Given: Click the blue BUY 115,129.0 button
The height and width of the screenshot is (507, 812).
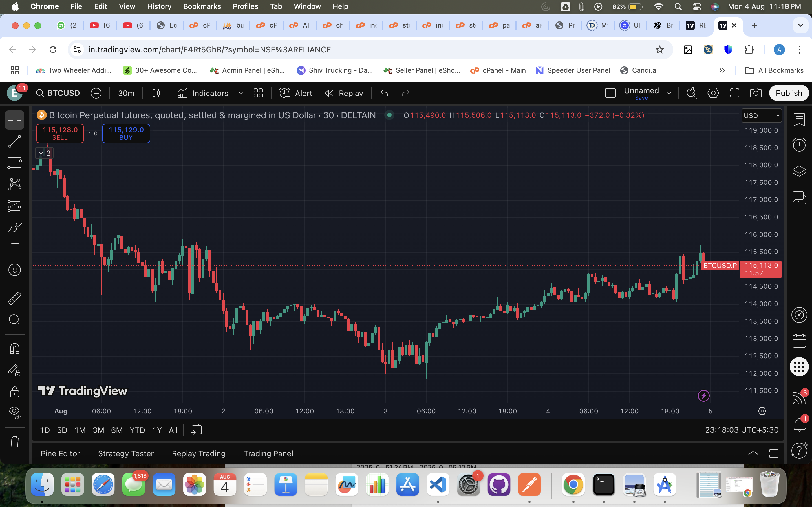Looking at the screenshot, I should pos(126,133).
